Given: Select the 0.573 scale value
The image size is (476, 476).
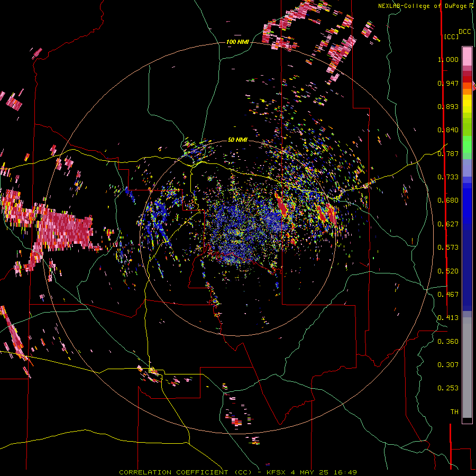Looking at the screenshot, I should (448, 248).
